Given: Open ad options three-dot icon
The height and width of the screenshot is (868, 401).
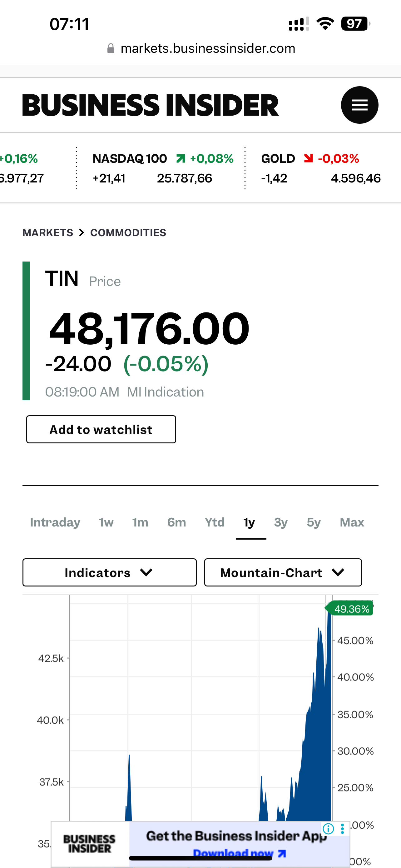Looking at the screenshot, I should pos(342,829).
